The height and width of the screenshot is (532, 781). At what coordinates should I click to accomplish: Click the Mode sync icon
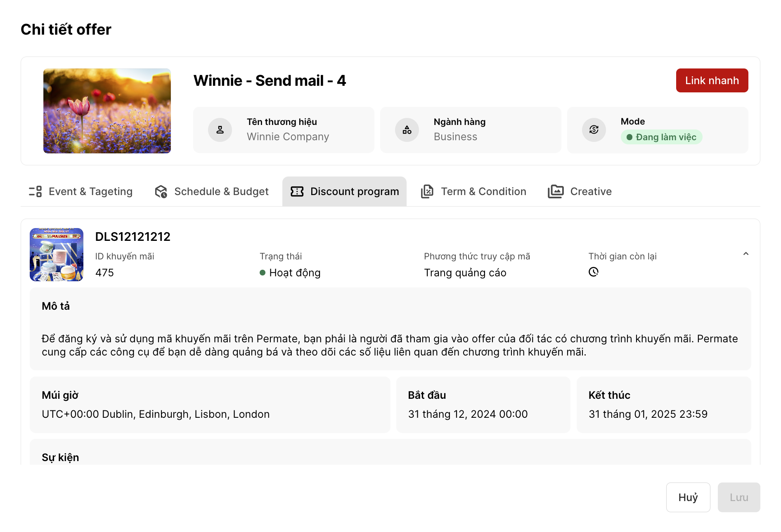[594, 130]
